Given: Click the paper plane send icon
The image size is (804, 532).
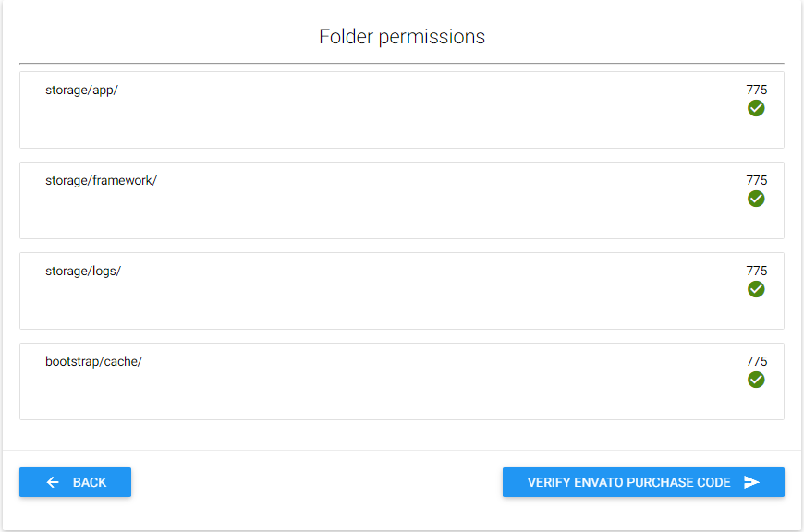Looking at the screenshot, I should click(x=751, y=482).
